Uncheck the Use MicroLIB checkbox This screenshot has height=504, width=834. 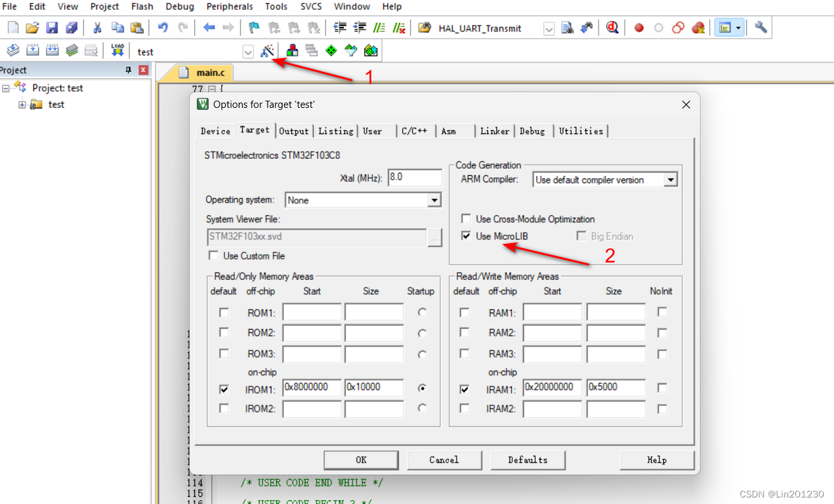click(466, 236)
